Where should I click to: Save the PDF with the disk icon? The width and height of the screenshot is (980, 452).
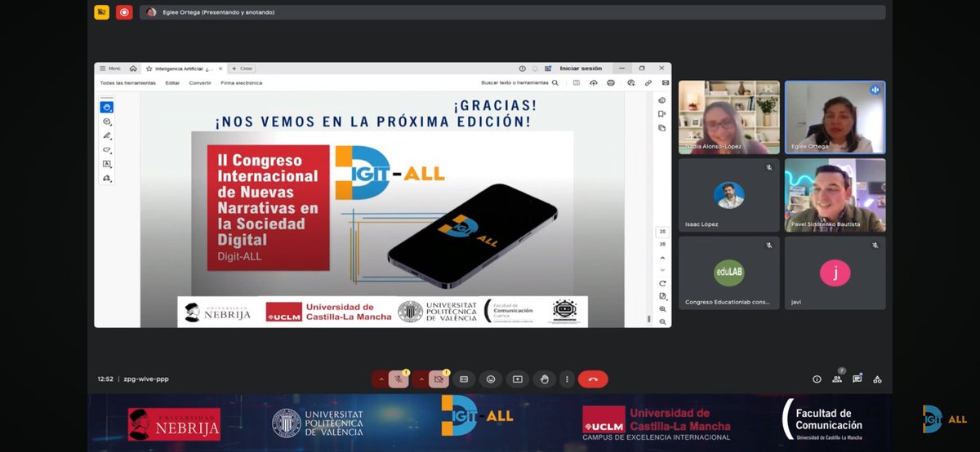pyautogui.click(x=577, y=82)
